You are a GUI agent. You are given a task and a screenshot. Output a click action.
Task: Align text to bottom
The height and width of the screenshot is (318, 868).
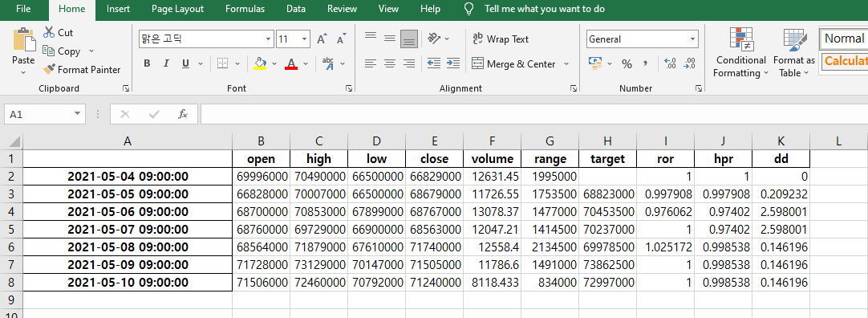409,39
